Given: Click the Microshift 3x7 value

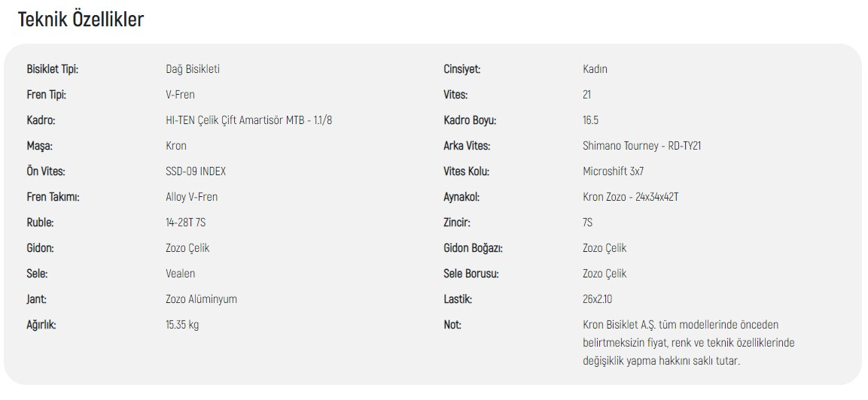Looking at the screenshot, I should (614, 171).
